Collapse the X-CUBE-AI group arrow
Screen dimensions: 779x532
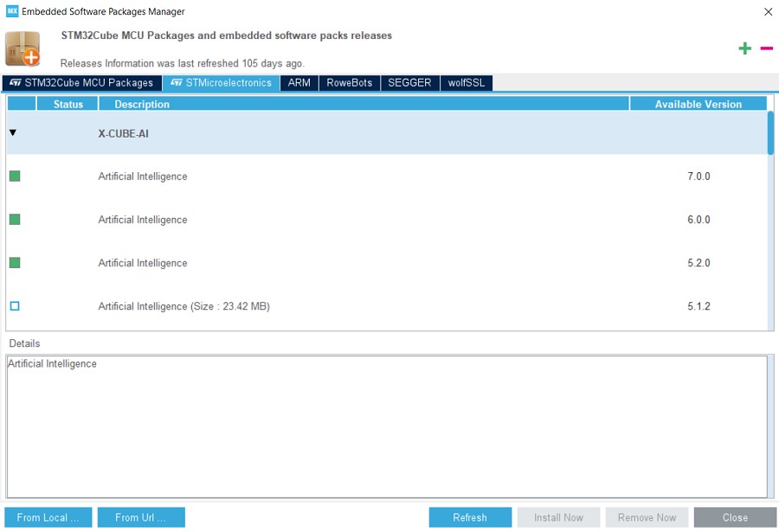coord(13,133)
